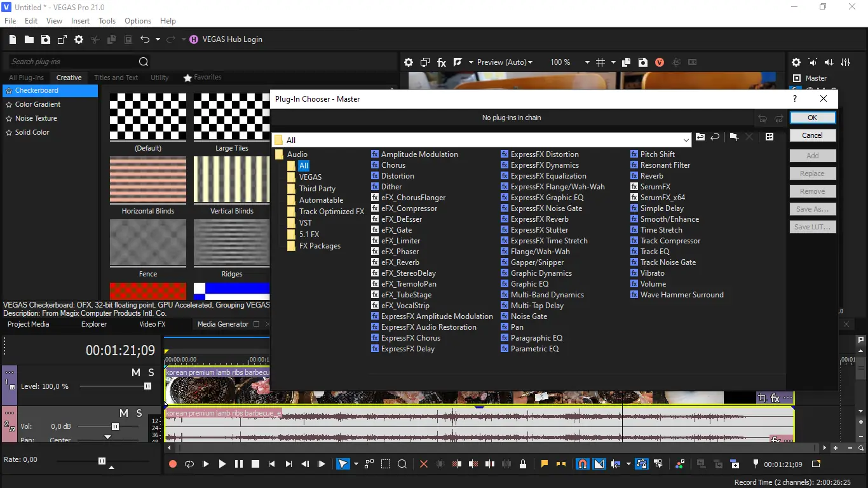Open project properties gear in main toolbar

79,39
